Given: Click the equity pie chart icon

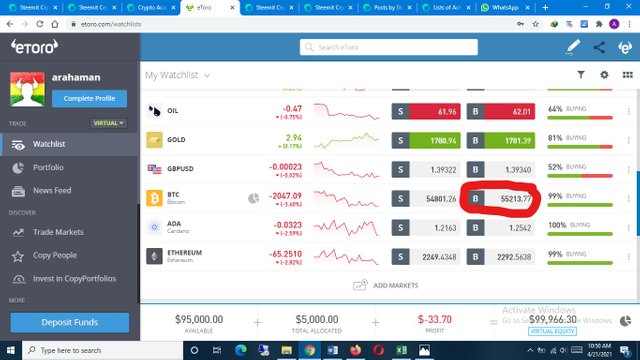Looking at the screenshot, I should coord(625,321).
